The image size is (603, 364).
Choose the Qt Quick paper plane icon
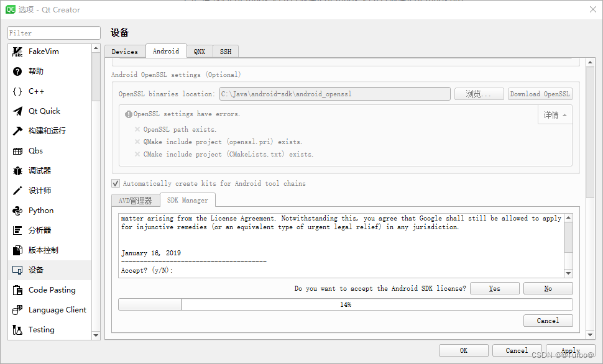(x=17, y=111)
